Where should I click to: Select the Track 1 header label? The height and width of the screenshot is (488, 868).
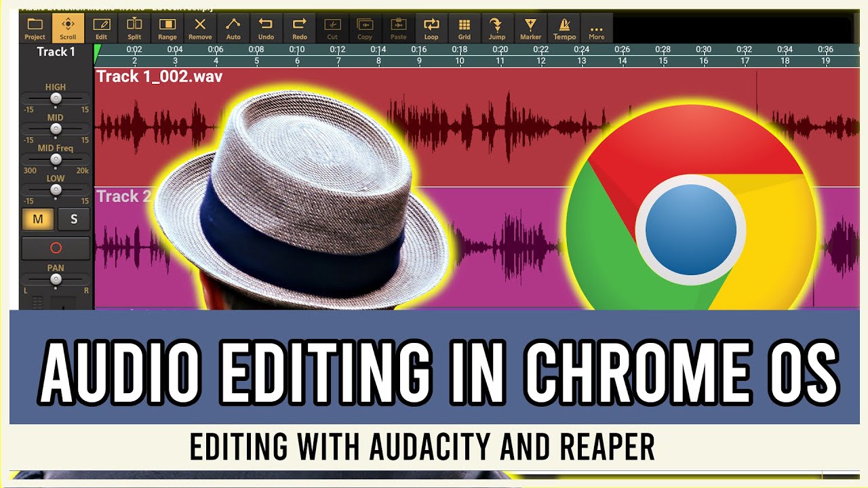56,52
